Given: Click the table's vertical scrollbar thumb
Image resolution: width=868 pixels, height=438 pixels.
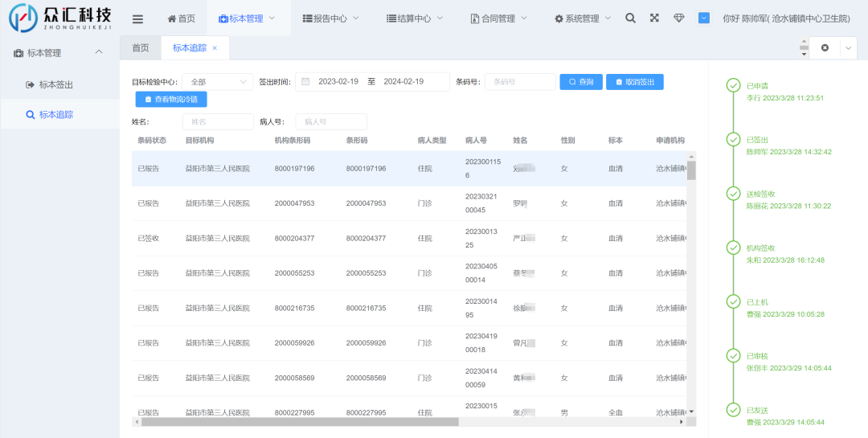Looking at the screenshot, I should (x=691, y=171).
